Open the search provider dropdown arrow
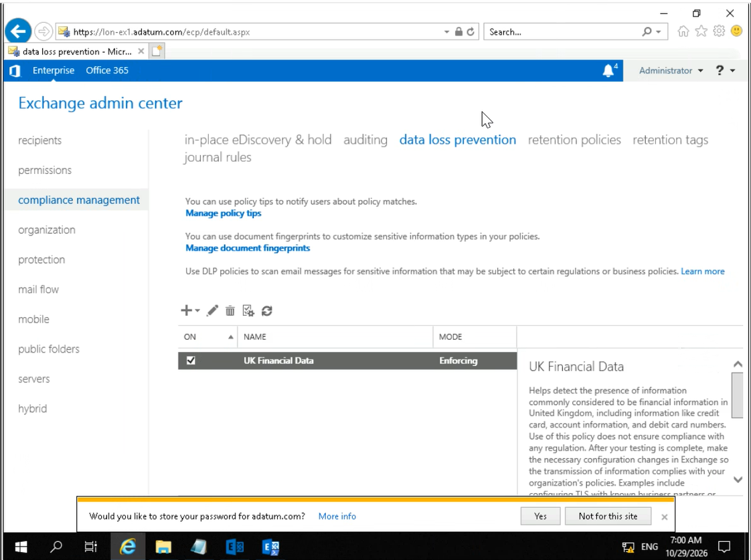Viewport: 751px width, 560px height. point(659,31)
